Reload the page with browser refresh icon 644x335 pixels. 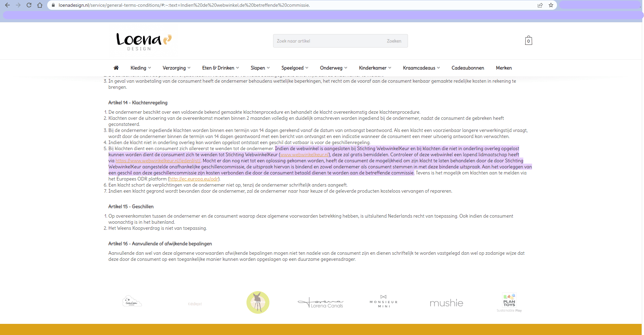coord(29,5)
